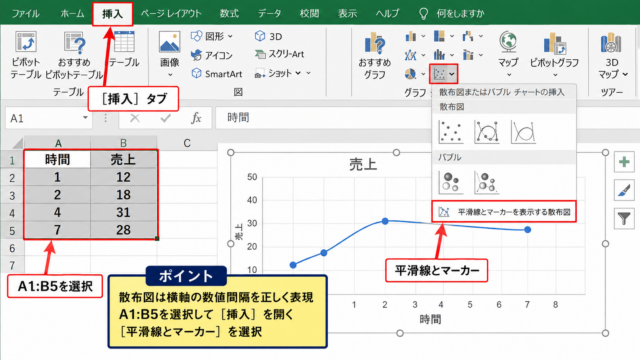This screenshot has width=640, height=360.
Task: Click the Chart Styles brush button
Action: tap(624, 190)
